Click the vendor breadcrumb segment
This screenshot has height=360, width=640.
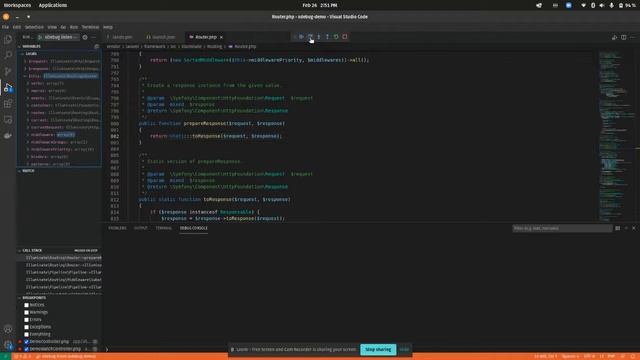tap(113, 47)
